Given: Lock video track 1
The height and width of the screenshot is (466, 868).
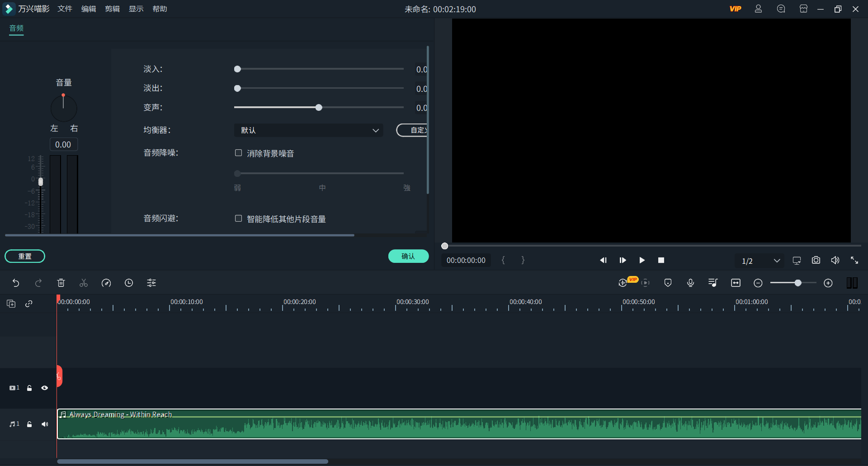Looking at the screenshot, I should pyautogui.click(x=29, y=388).
